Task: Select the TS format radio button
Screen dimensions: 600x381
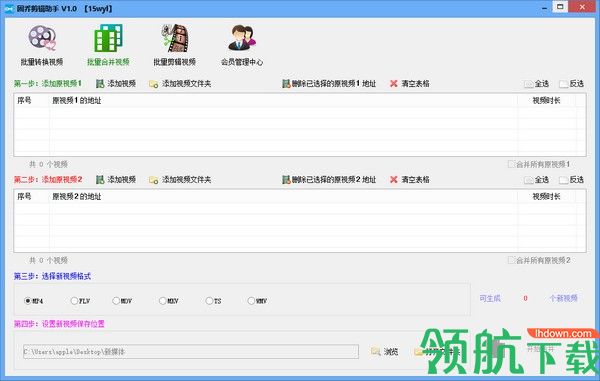Action: tap(209, 301)
